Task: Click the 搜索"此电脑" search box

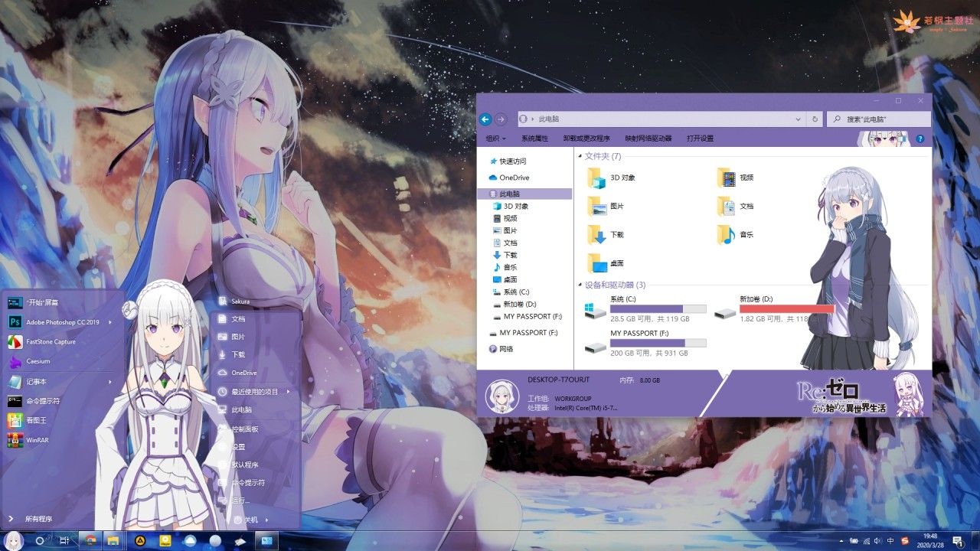Action: [x=879, y=119]
